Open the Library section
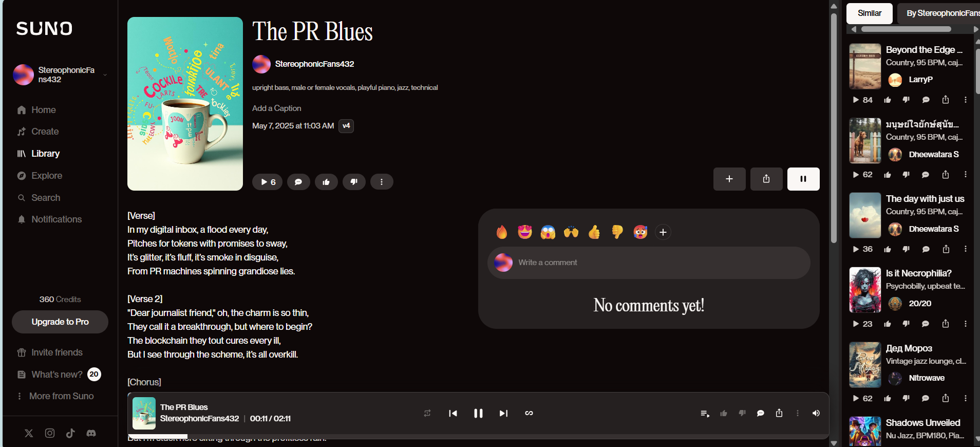980x447 pixels. [x=39, y=154]
